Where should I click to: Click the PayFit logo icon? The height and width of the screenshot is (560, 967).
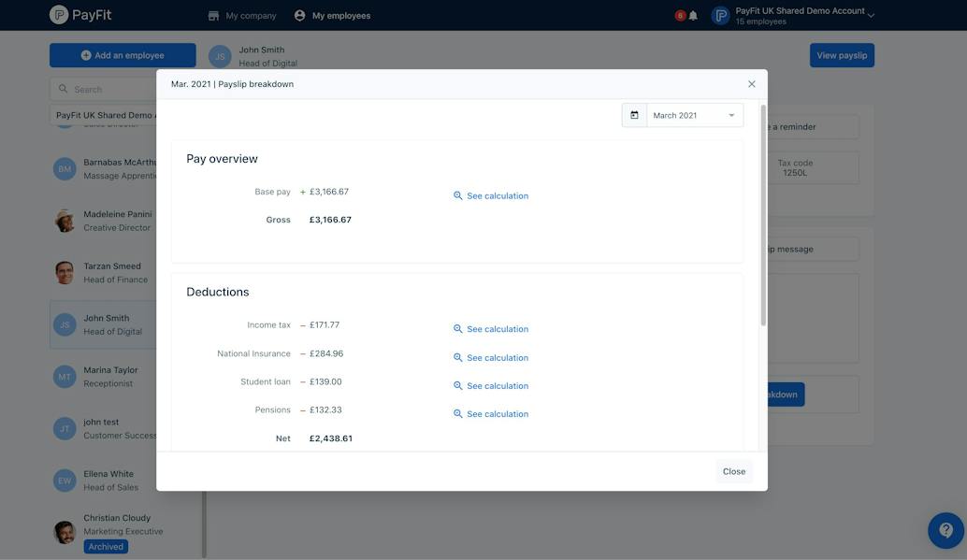point(59,15)
